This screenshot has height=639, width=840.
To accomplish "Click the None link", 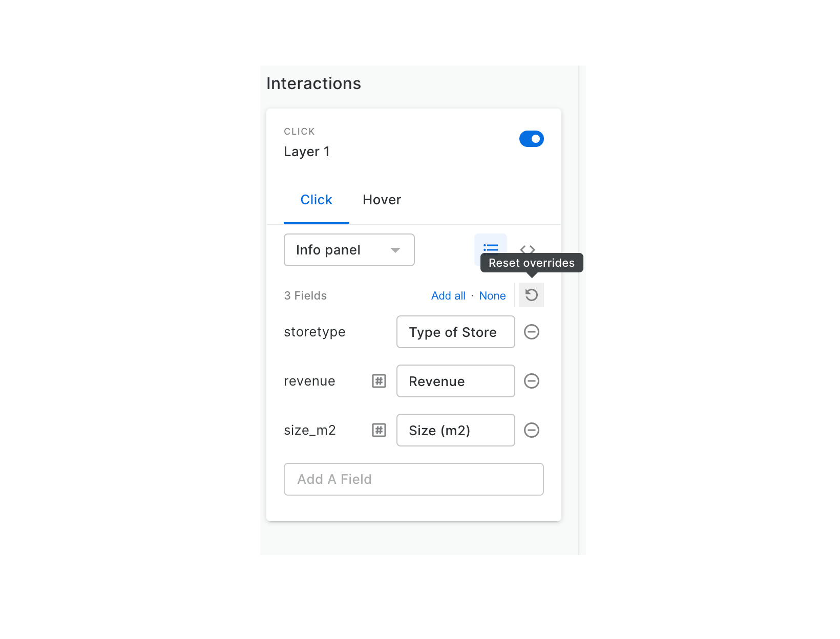I will point(492,296).
